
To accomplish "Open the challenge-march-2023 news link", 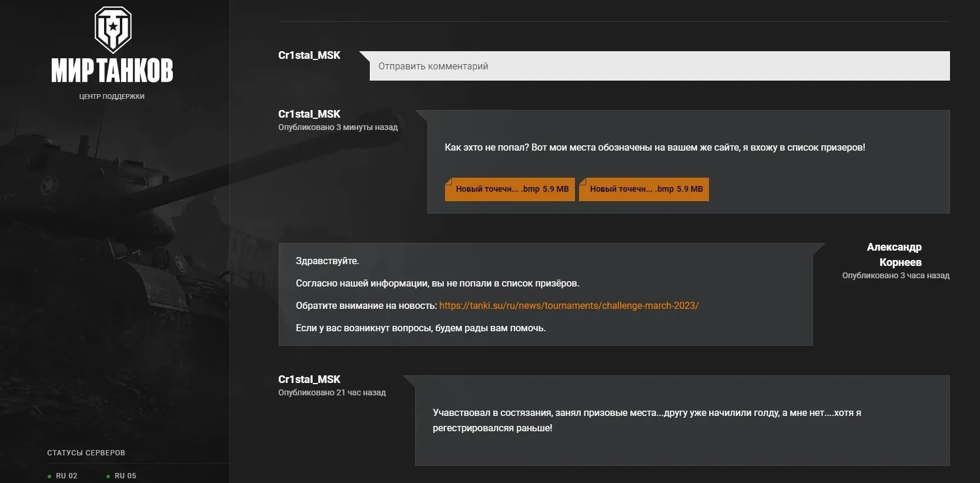I will pos(568,306).
